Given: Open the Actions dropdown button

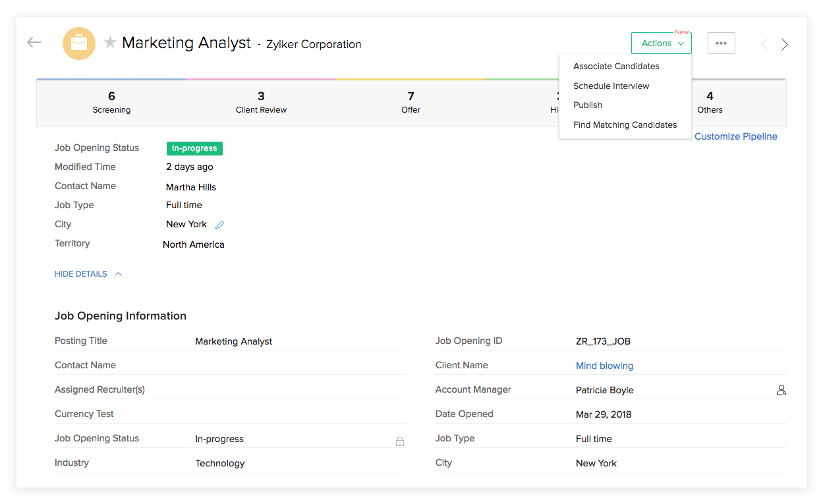Looking at the screenshot, I should (x=661, y=43).
